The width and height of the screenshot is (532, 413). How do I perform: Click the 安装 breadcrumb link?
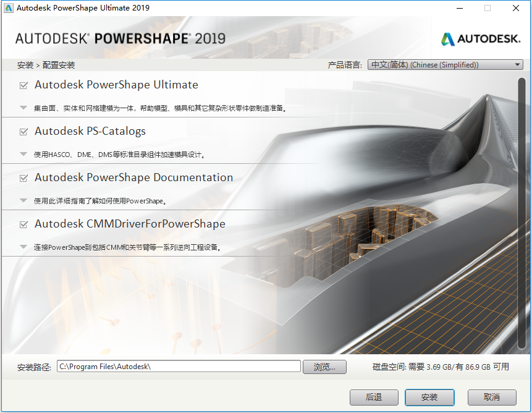tap(25, 65)
